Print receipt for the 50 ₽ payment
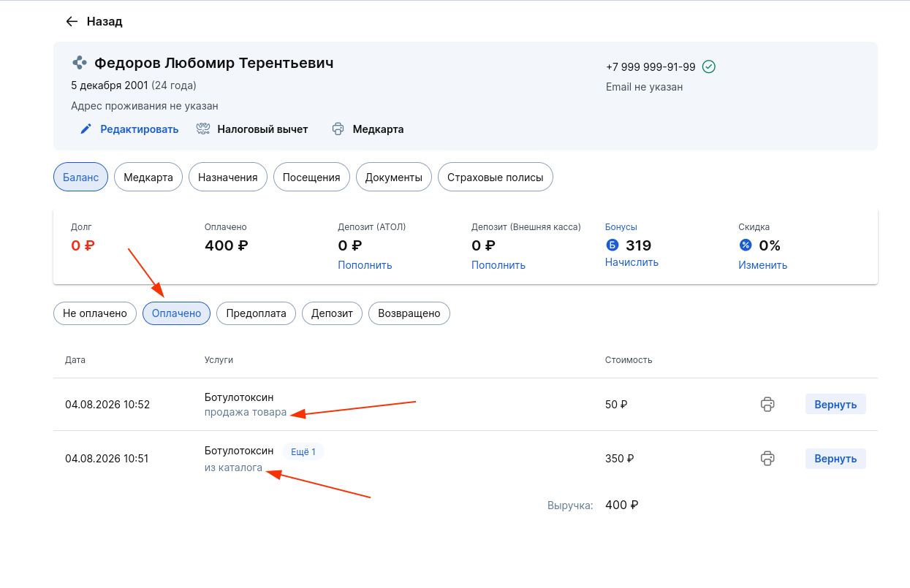 [x=767, y=404]
